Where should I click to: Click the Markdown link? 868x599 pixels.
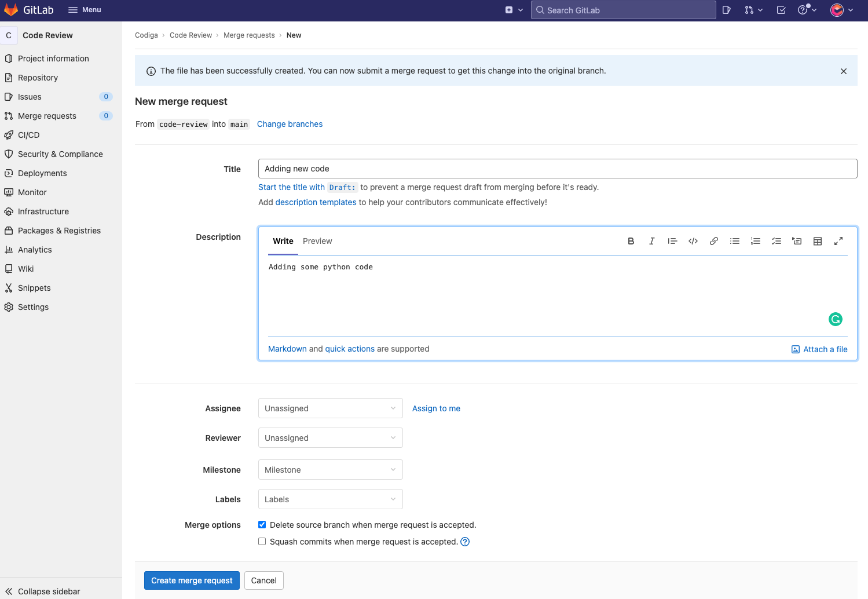click(x=287, y=349)
